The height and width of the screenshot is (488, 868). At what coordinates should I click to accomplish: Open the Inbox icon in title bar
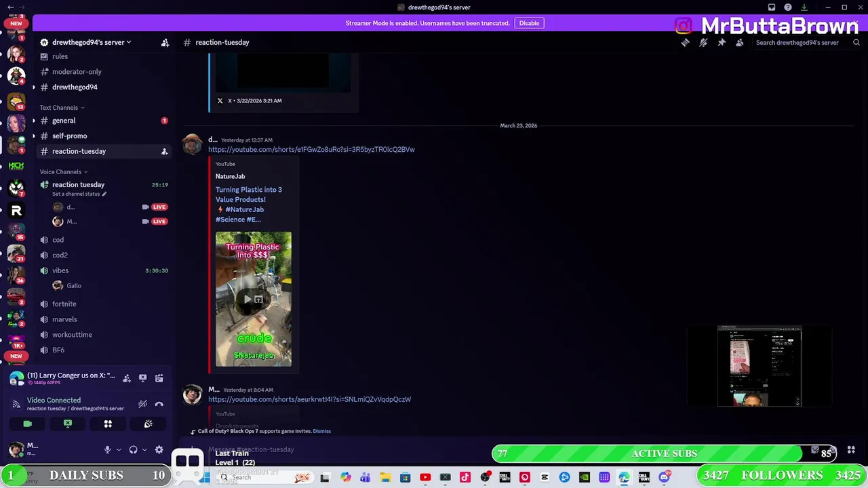coord(772,7)
